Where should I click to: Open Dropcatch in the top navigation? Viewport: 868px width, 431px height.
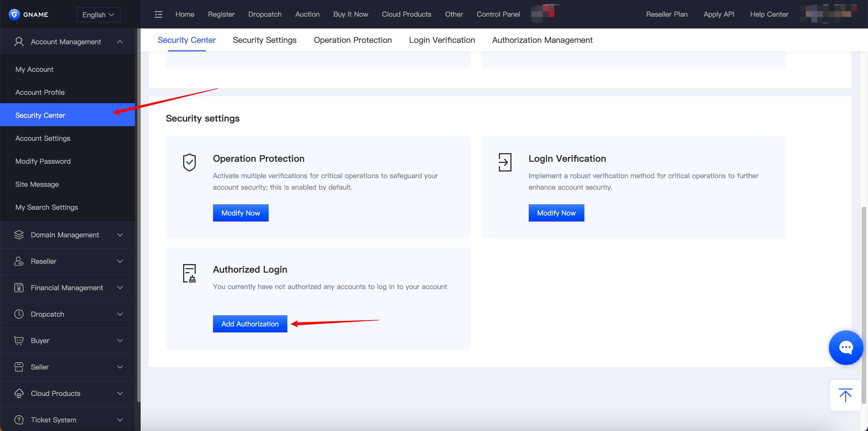[265, 14]
